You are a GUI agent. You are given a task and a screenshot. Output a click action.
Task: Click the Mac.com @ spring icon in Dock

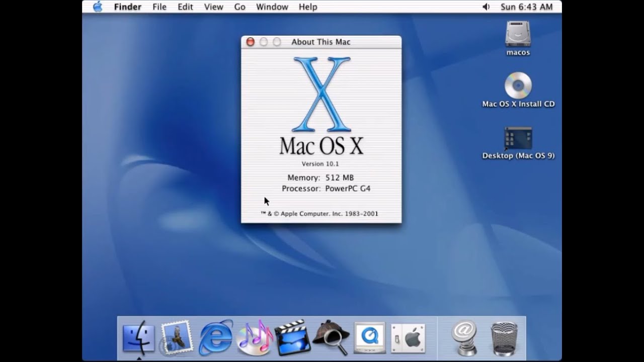point(464,337)
